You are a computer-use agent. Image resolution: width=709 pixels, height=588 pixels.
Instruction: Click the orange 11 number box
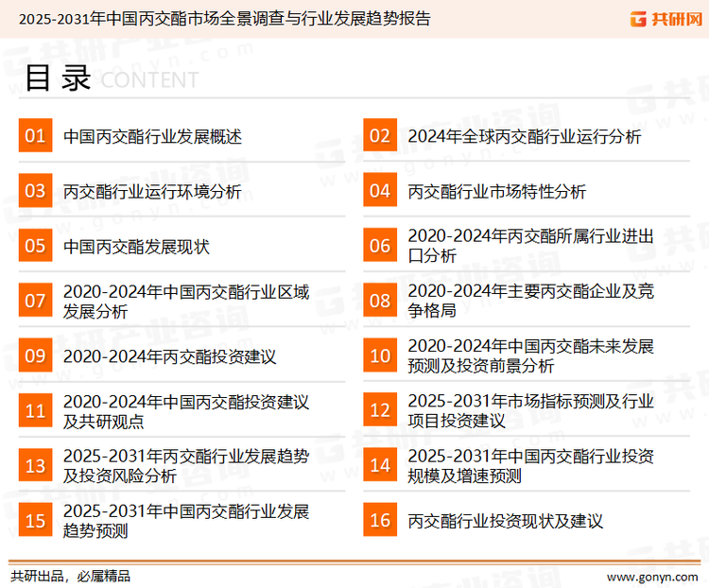click(x=35, y=410)
